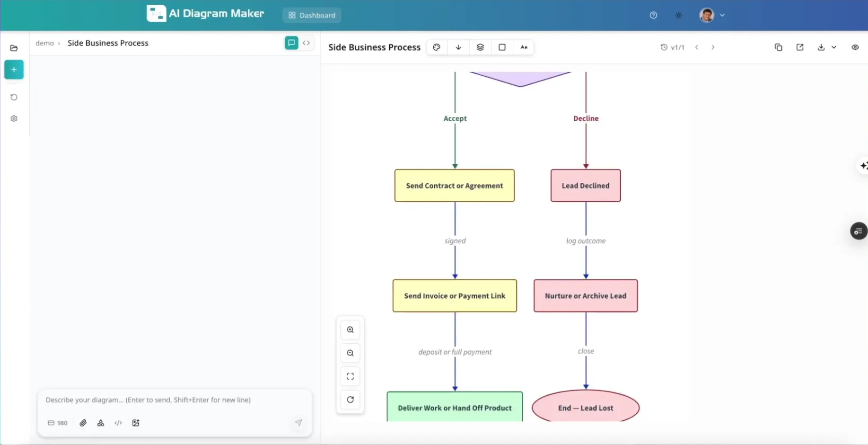Image resolution: width=868 pixels, height=445 pixels.
Task: Open the help question mark button
Action: pyautogui.click(x=653, y=15)
